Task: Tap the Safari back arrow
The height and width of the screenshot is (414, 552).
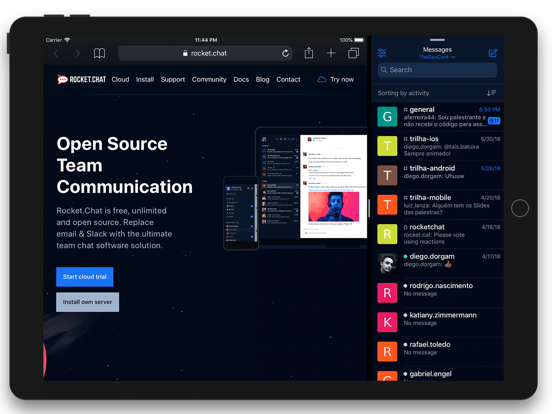Action: [x=56, y=54]
